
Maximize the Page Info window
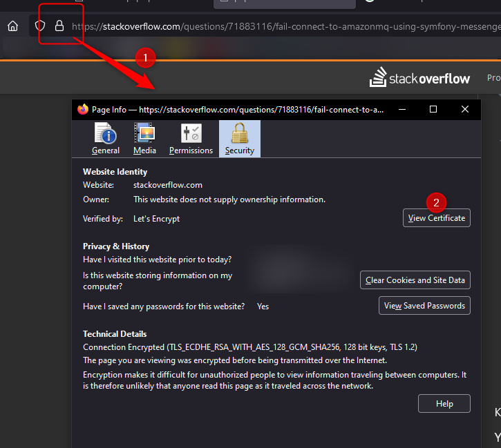point(433,110)
